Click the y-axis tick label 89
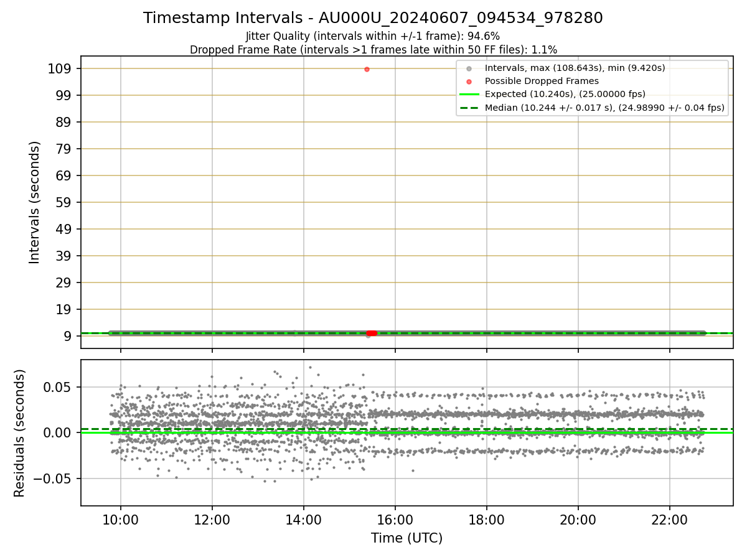Screen dimensions: 747x560 (x=64, y=122)
